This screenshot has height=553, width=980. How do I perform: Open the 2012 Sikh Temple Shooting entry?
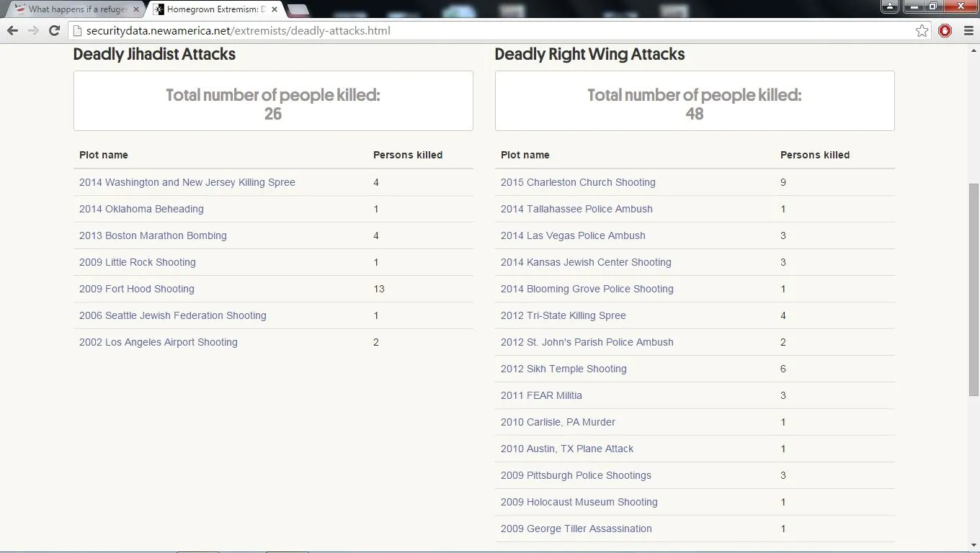563,369
